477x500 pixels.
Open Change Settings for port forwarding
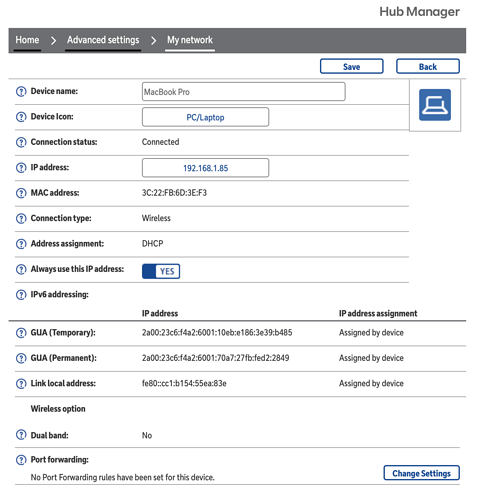coord(421,473)
